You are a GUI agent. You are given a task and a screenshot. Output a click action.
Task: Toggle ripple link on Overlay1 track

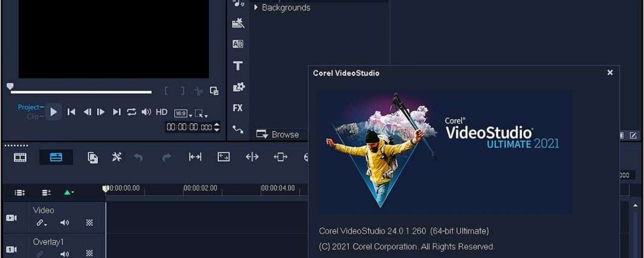click(x=40, y=254)
